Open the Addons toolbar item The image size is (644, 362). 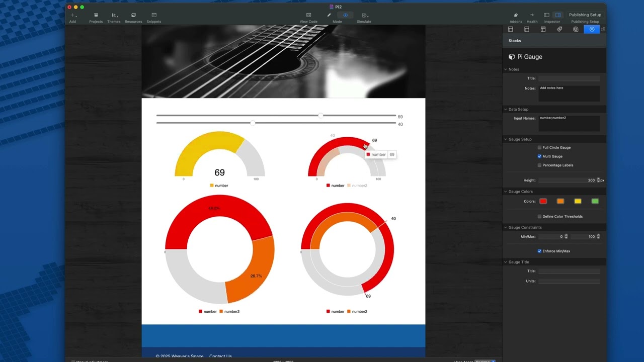pos(516,18)
